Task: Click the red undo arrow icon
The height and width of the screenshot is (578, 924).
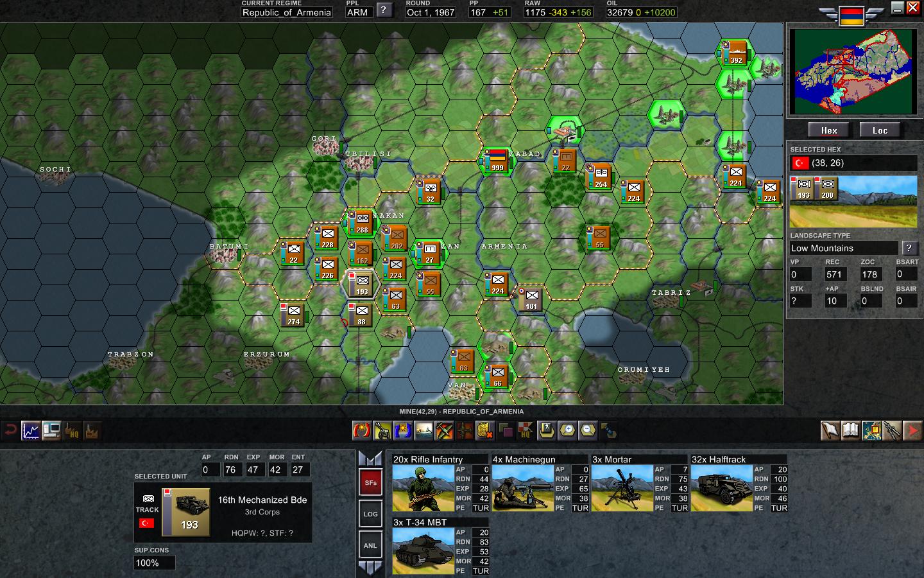Action: [x=10, y=430]
